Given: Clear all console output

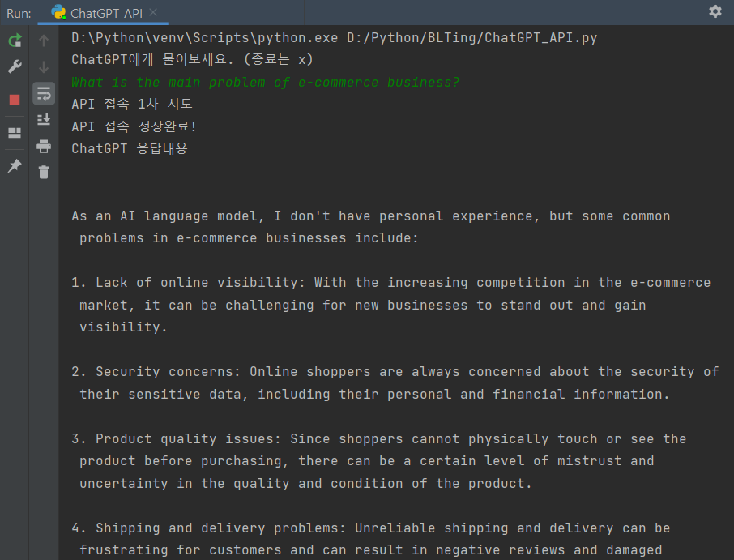Looking at the screenshot, I should coord(44,172).
